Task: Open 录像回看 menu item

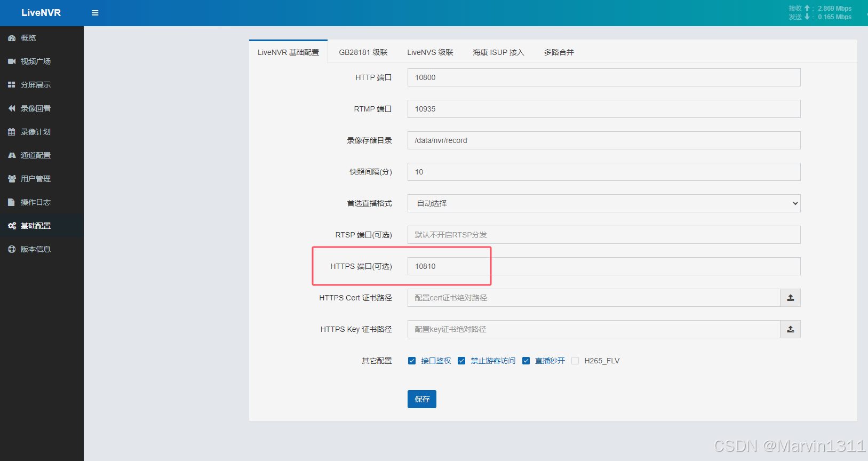Action: 42,108
